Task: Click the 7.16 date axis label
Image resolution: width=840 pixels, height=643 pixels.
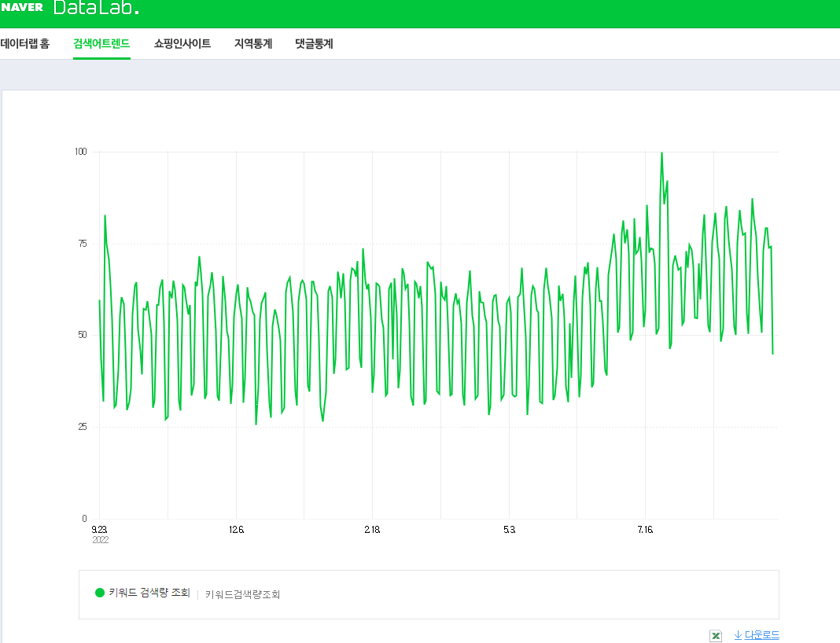Action: coord(645,530)
